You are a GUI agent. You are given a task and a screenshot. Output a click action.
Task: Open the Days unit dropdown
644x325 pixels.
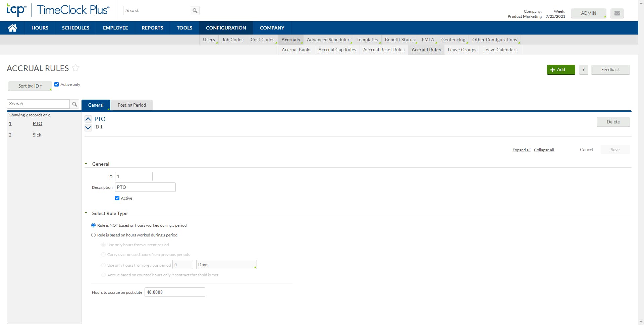(x=226, y=265)
